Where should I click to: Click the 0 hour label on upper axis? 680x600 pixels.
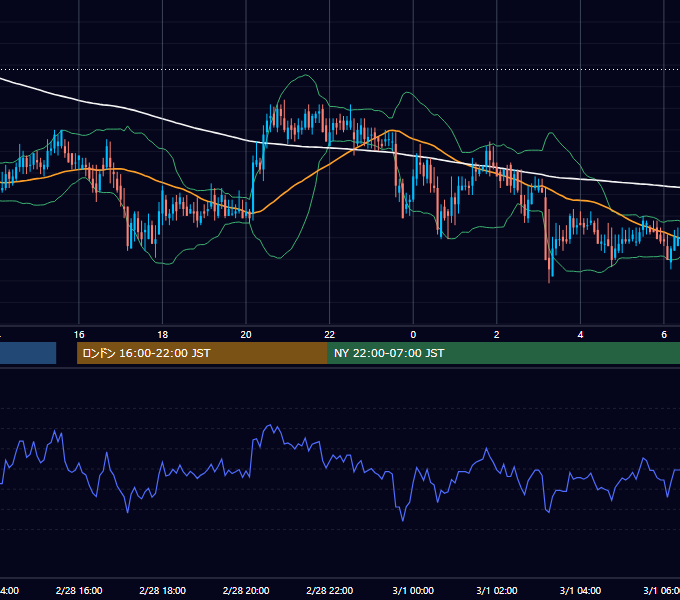413,335
